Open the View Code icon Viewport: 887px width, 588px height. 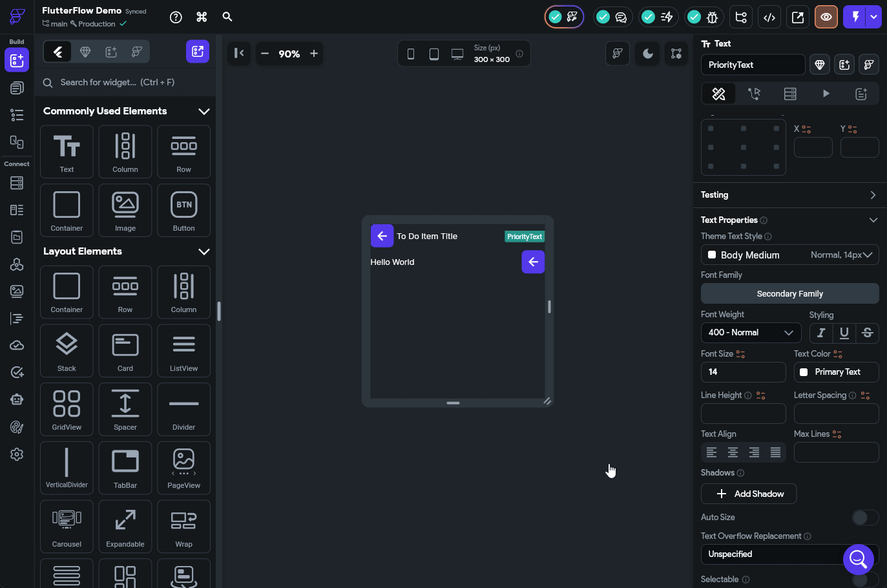pos(769,17)
